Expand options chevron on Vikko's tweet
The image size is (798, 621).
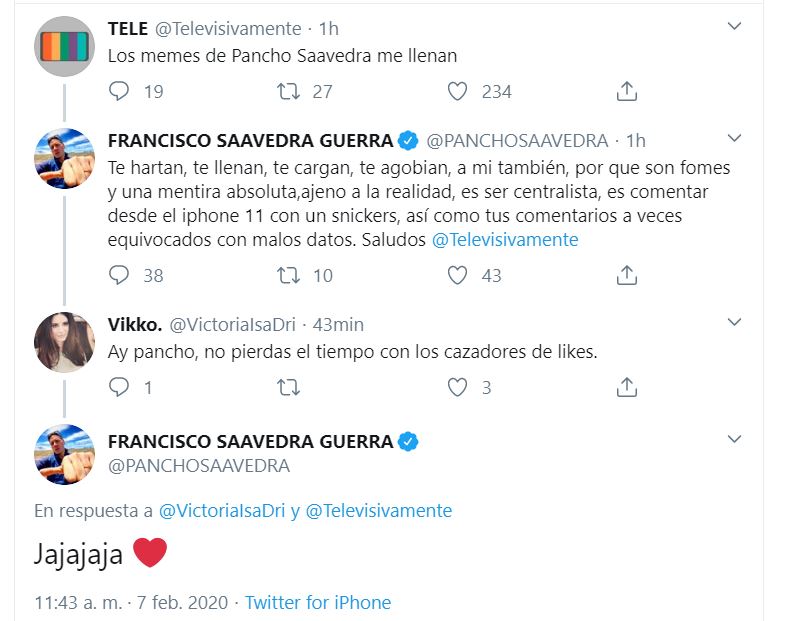point(734,322)
